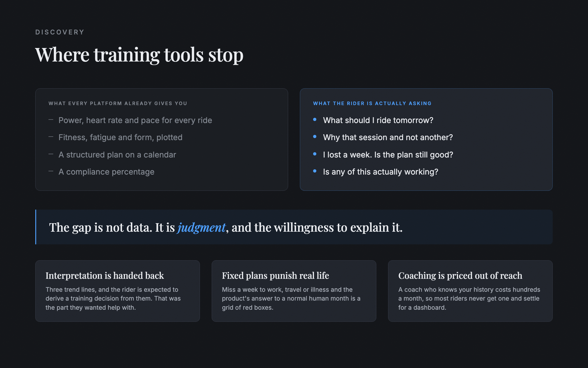Click the dash before 'Fitness, fatigue and form'
This screenshot has height=368, width=588.
coord(51,137)
